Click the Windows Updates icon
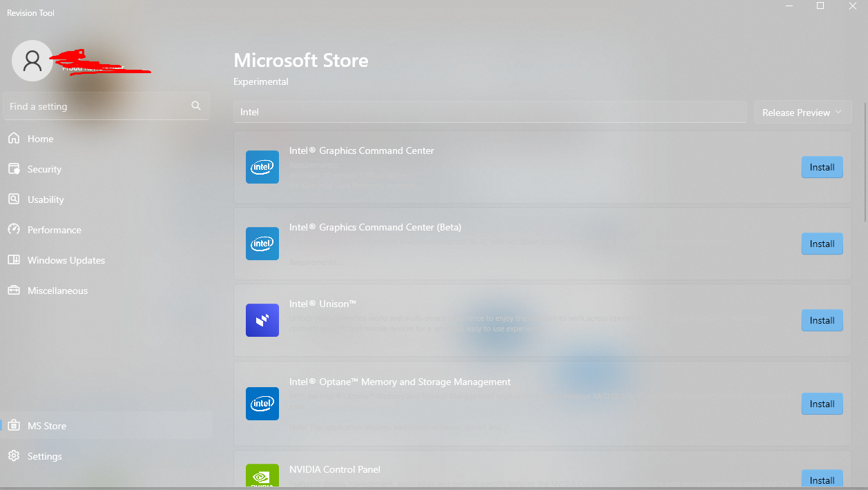This screenshot has height=490, width=868. point(14,259)
